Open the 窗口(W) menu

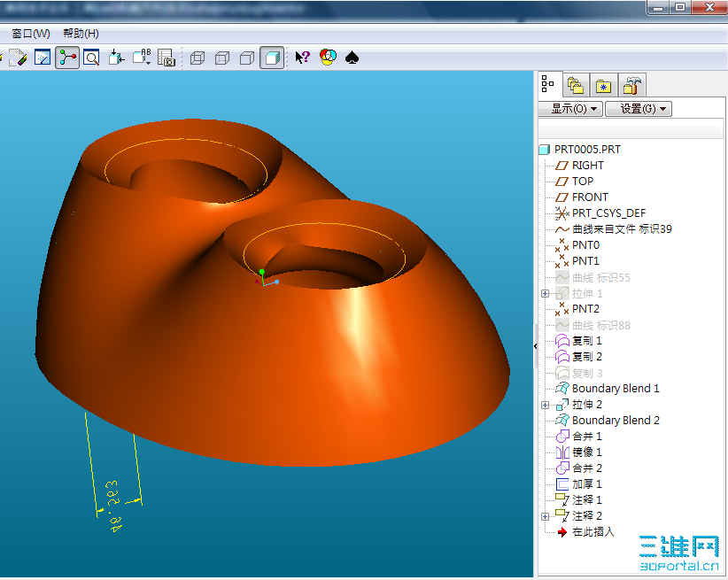[31, 34]
